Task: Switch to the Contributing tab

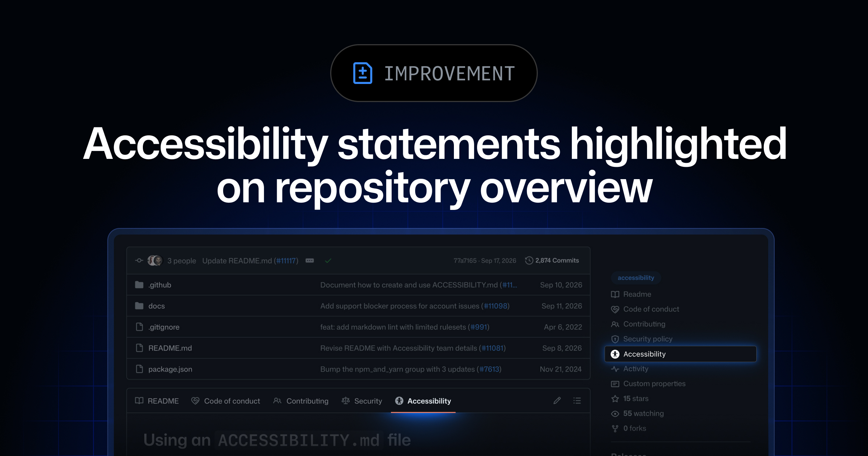Action: coord(301,401)
